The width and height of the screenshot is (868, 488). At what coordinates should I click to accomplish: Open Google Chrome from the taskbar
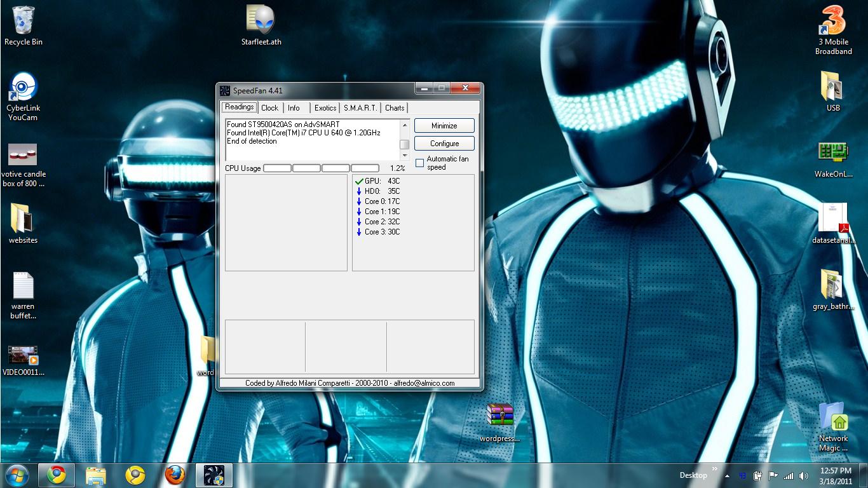point(57,475)
